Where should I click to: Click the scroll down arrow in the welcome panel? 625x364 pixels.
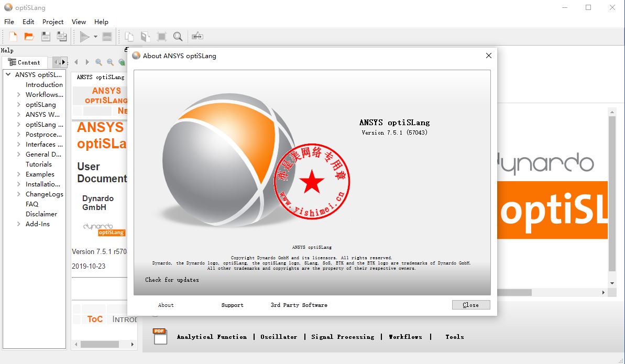(612, 283)
